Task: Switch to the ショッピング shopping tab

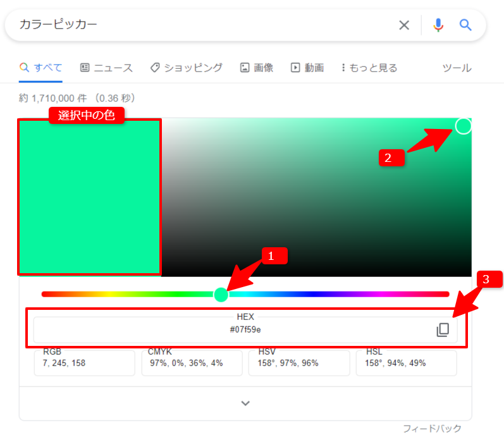Action: [187, 68]
